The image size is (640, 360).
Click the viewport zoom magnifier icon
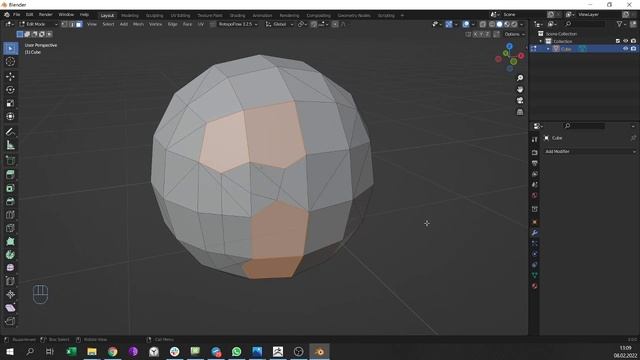click(x=520, y=78)
